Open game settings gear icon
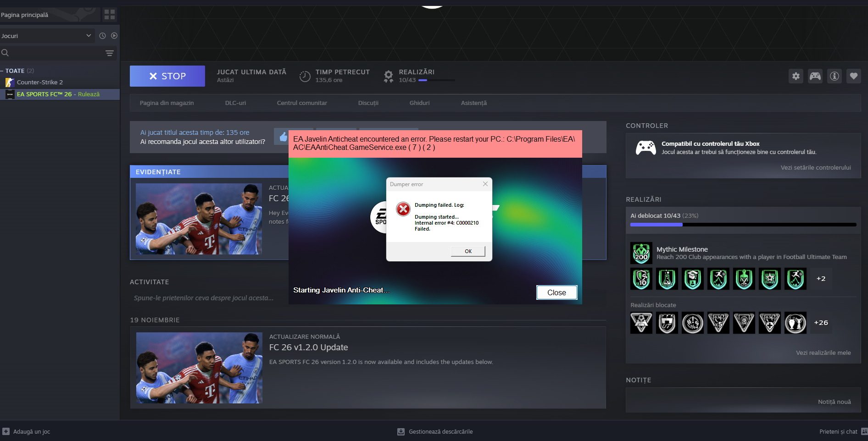 click(796, 76)
